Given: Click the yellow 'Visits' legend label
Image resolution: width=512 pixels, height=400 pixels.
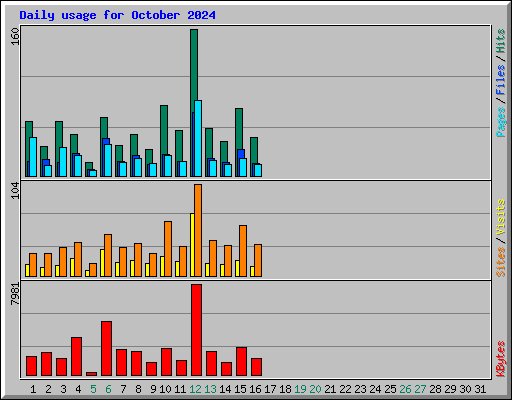Looking at the screenshot, I should point(501,218).
